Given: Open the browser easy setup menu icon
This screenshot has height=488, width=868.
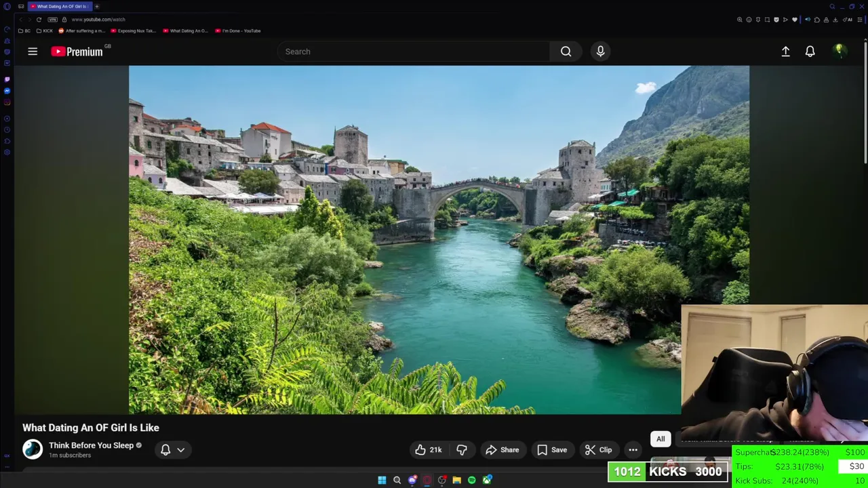Looking at the screenshot, I should [x=860, y=20].
